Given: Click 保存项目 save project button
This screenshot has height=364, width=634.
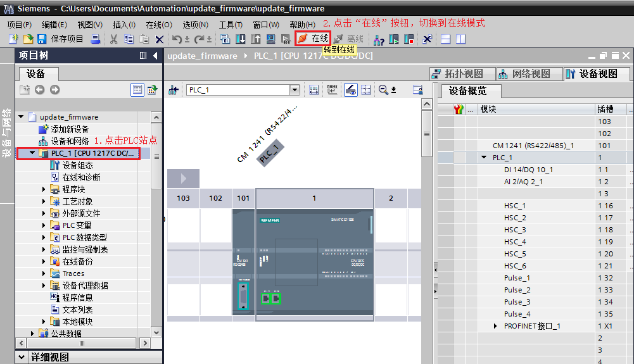Looking at the screenshot, I should 60,39.
